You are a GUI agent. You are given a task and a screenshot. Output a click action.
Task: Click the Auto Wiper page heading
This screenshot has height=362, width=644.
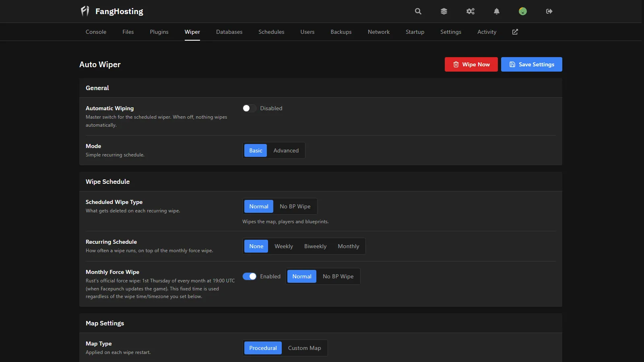click(x=100, y=64)
